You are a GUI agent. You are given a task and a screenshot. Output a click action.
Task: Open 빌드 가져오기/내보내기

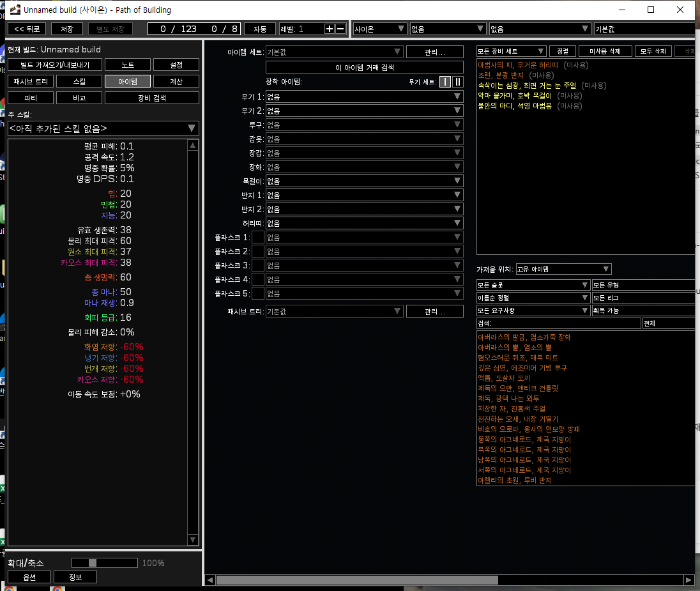[55, 65]
